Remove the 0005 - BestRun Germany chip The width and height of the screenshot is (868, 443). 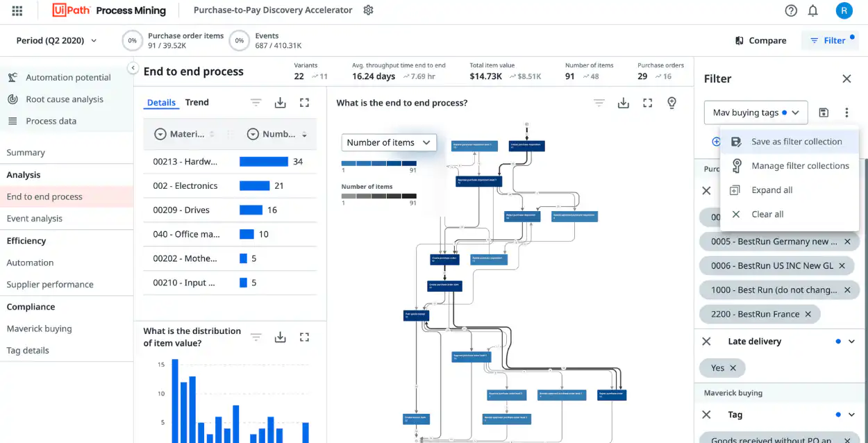coord(847,242)
